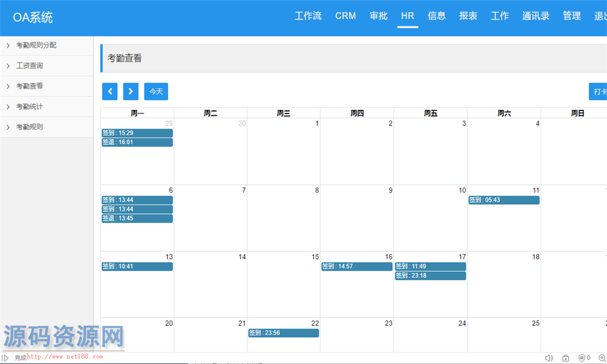
Task: Click the next month arrow icon
Action: (131, 91)
